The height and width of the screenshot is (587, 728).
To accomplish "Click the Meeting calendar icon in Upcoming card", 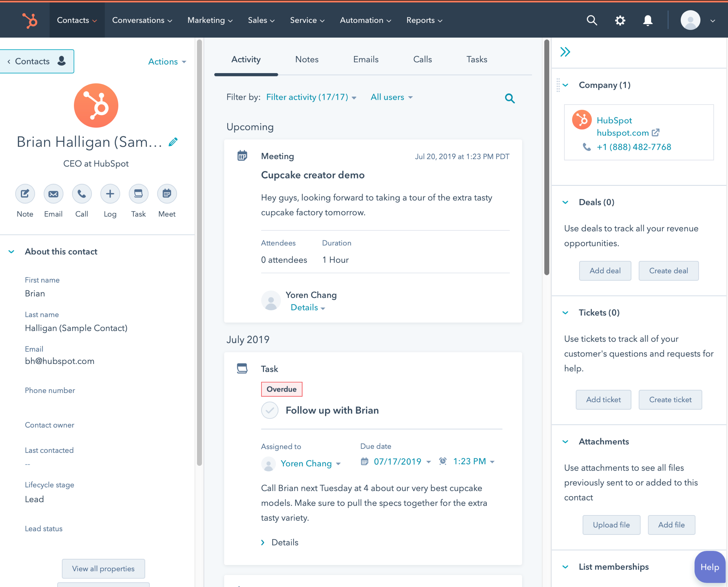I will point(242,156).
